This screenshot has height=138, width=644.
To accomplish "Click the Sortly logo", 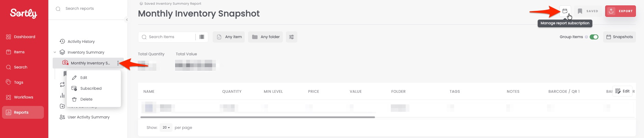I will click(24, 13).
